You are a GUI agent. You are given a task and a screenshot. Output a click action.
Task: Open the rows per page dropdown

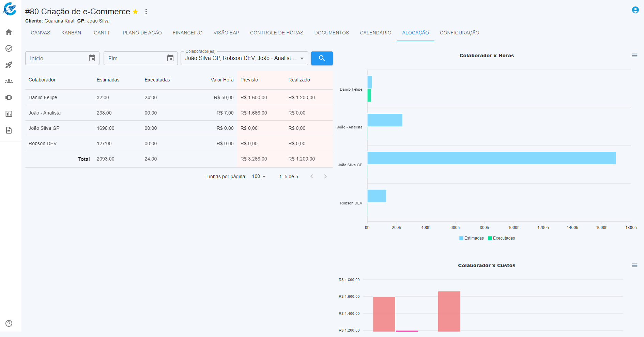pos(259,177)
